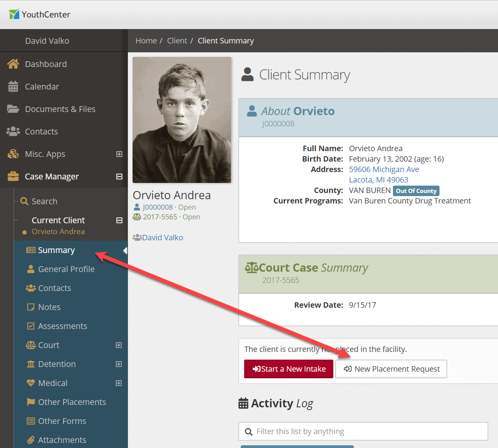This screenshot has height=448, width=498.
Task: Click the Dashboard house icon
Action: click(x=13, y=64)
